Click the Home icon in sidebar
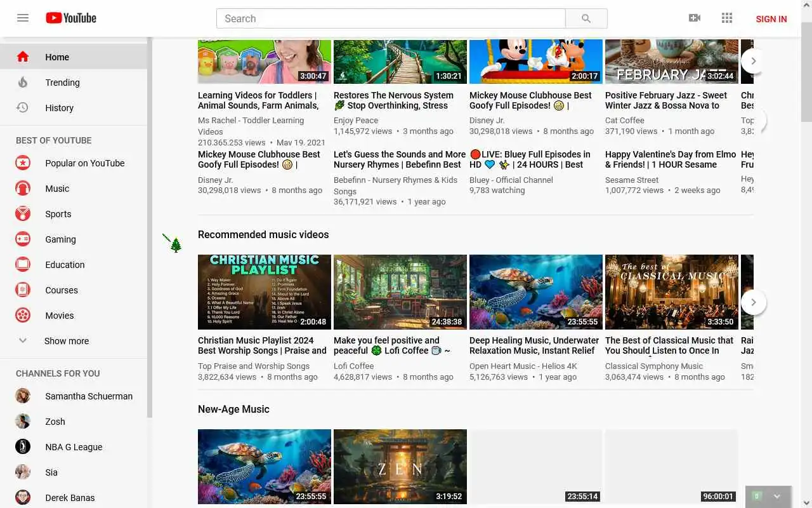The height and width of the screenshot is (508, 812). pos(23,57)
